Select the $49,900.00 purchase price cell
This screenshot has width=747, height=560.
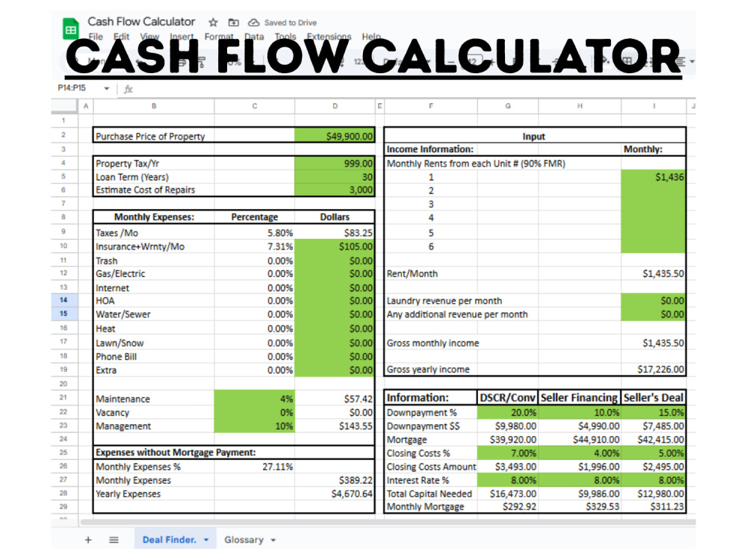[x=335, y=136]
